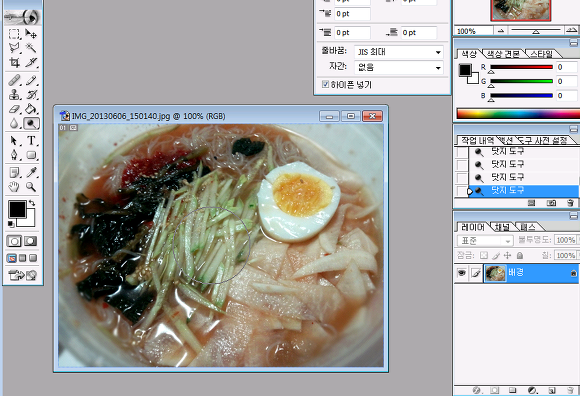
Task: Select the Slice tool
Action: click(x=31, y=62)
